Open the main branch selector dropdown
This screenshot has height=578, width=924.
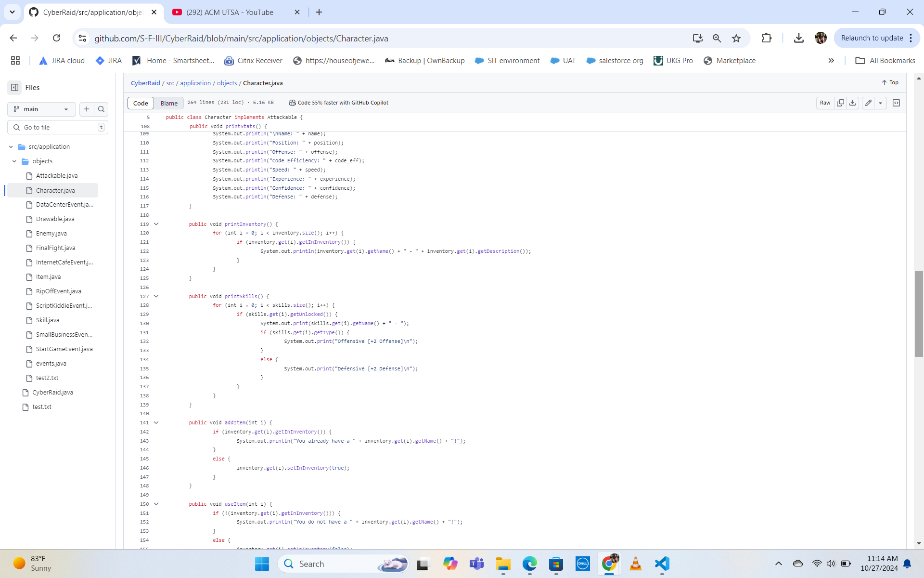pyautogui.click(x=41, y=109)
